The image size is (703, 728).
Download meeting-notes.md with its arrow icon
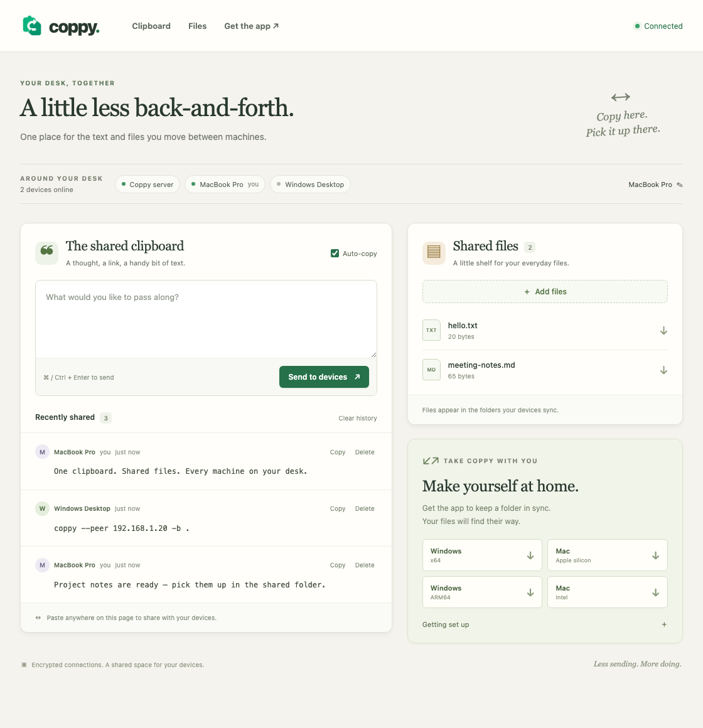(x=663, y=370)
